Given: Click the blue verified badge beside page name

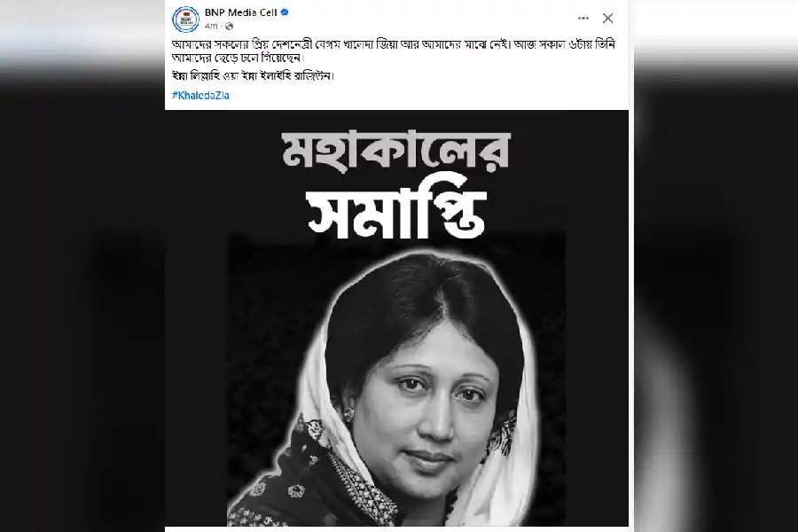Looking at the screenshot, I should click(285, 12).
